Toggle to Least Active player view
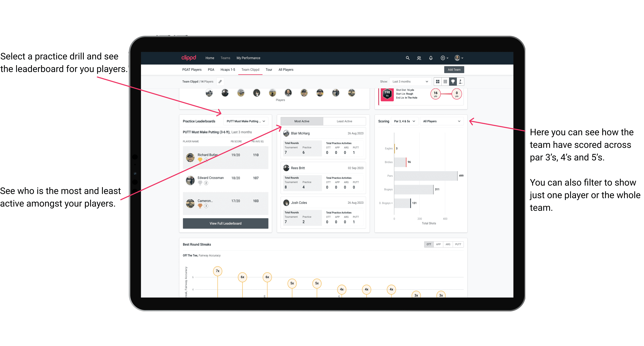This screenshot has height=346, width=644. [345, 121]
